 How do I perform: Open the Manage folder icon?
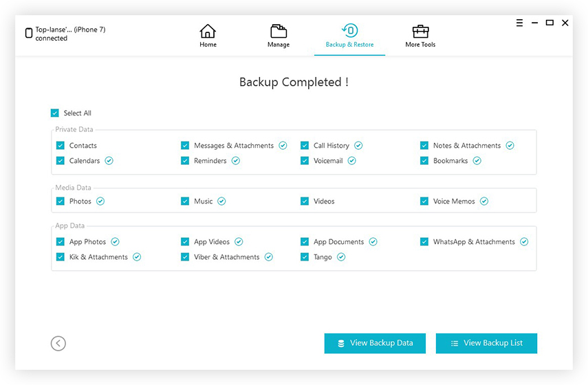tap(279, 32)
